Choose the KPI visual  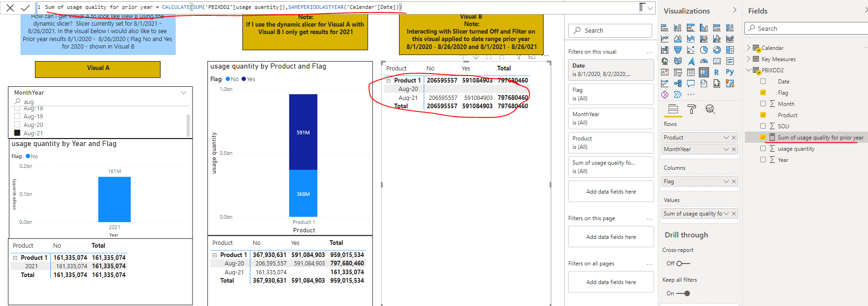click(x=665, y=72)
